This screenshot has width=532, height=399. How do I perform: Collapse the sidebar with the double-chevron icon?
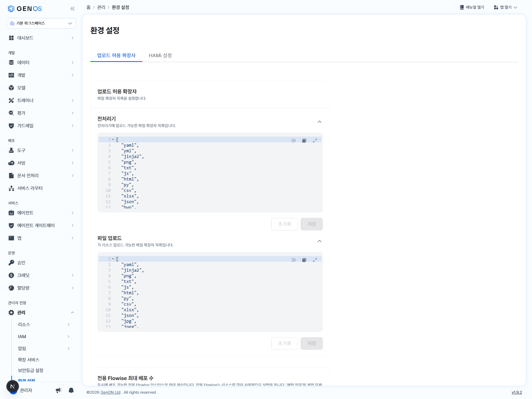click(72, 9)
